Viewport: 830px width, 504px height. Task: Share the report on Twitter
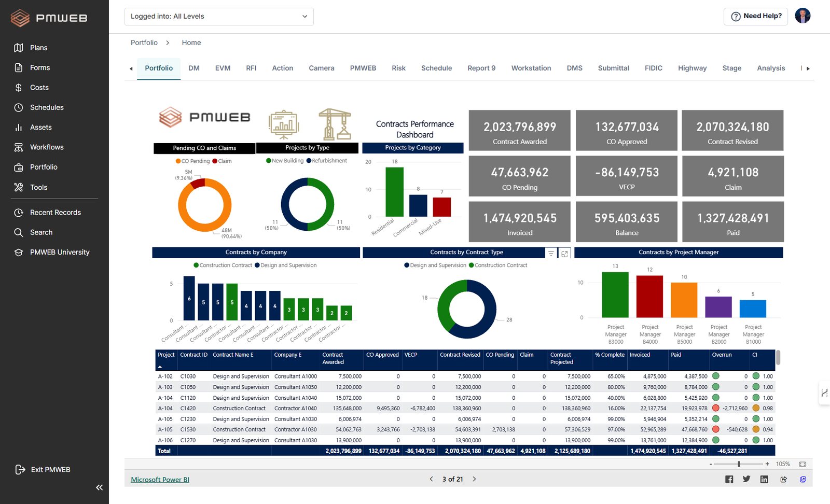coord(746,479)
